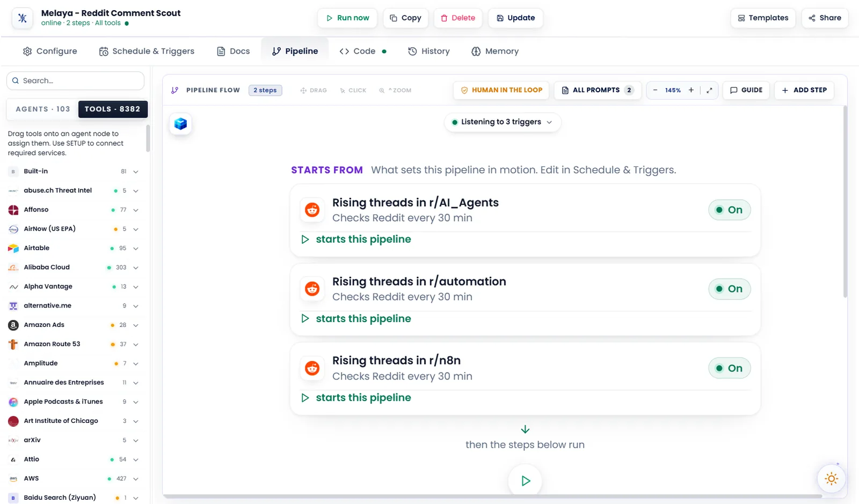Viewport: 859px width, 504px height.
Task: Expand the arXiv chevron
Action: click(x=136, y=441)
